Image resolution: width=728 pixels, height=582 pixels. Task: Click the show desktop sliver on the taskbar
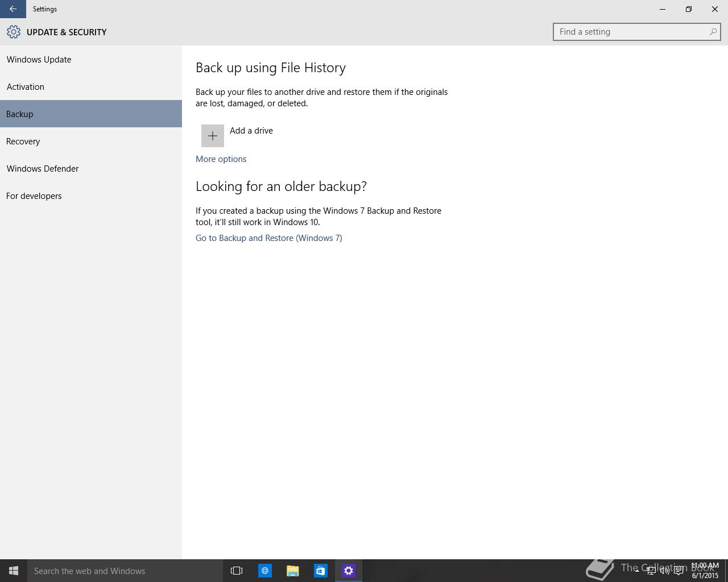(726, 571)
